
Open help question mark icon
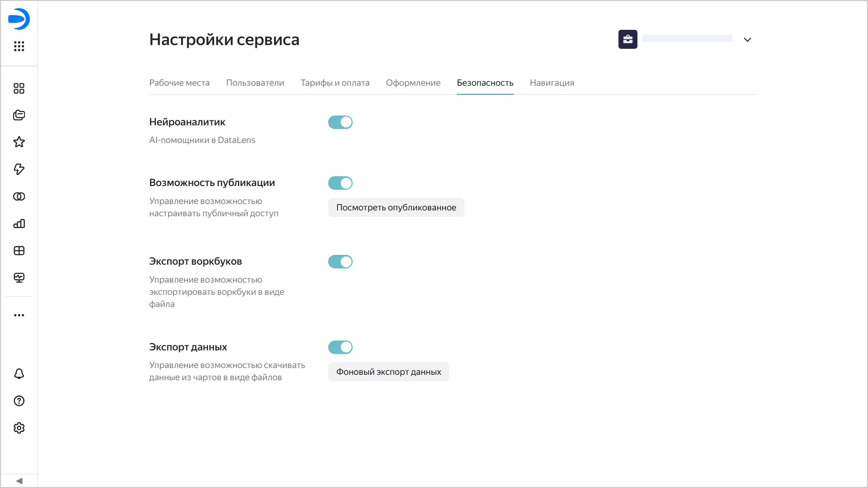[x=19, y=401]
